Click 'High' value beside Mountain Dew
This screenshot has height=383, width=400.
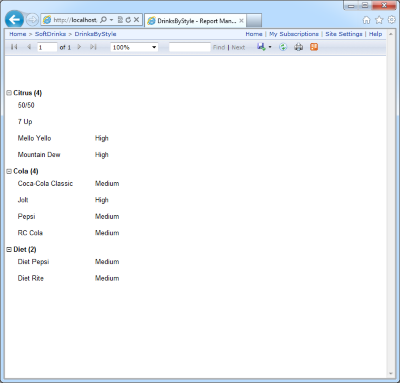point(102,155)
